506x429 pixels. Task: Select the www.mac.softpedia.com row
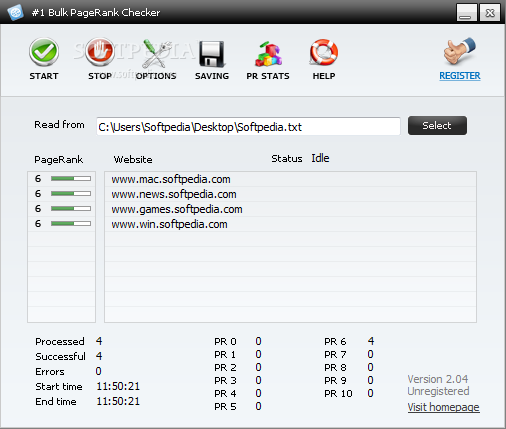click(290, 179)
